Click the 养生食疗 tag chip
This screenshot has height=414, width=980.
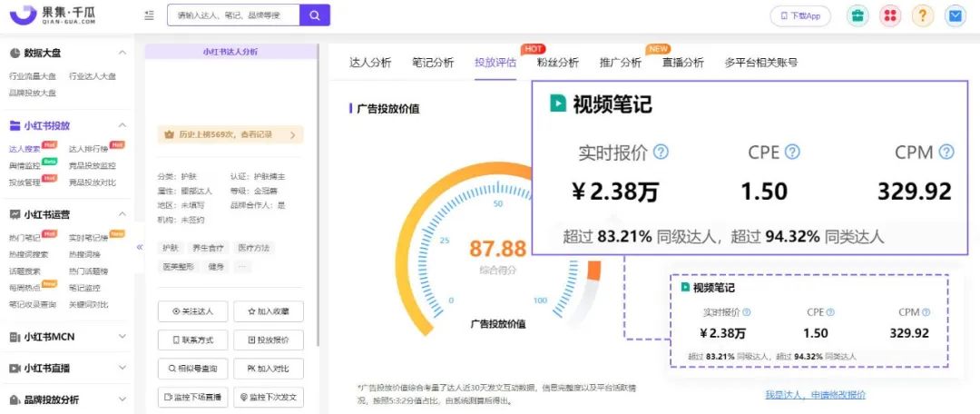210,248
